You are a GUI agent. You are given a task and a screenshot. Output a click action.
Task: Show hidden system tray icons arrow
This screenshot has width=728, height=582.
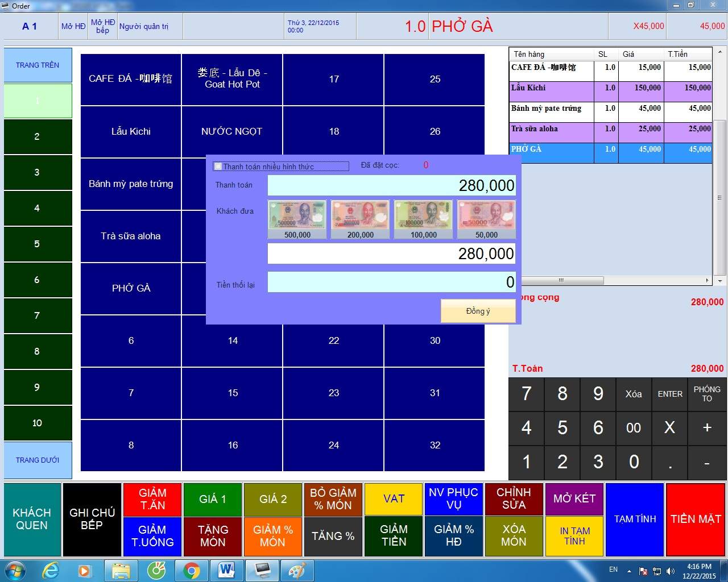pyautogui.click(x=629, y=571)
